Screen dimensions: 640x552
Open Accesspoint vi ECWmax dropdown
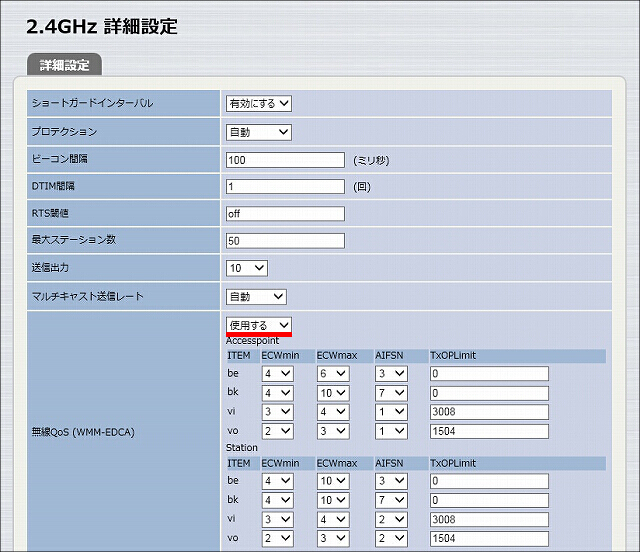333,412
